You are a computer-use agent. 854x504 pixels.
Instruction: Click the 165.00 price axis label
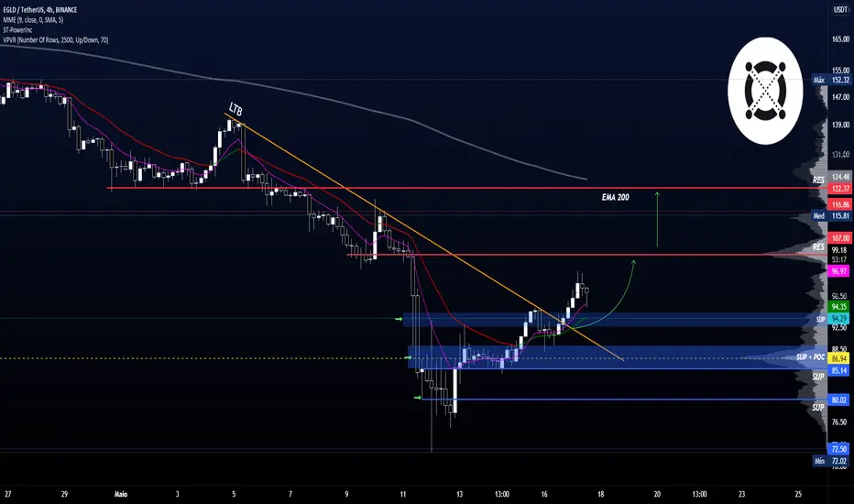(x=840, y=39)
